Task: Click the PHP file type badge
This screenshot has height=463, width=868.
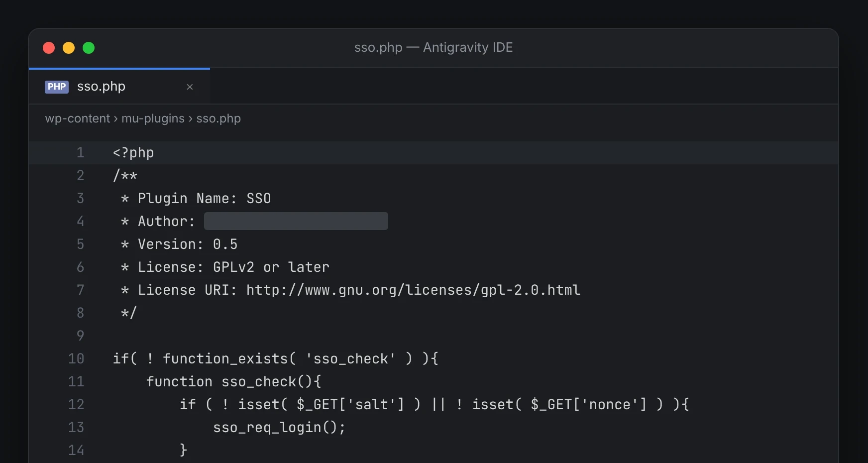Action: coord(57,87)
